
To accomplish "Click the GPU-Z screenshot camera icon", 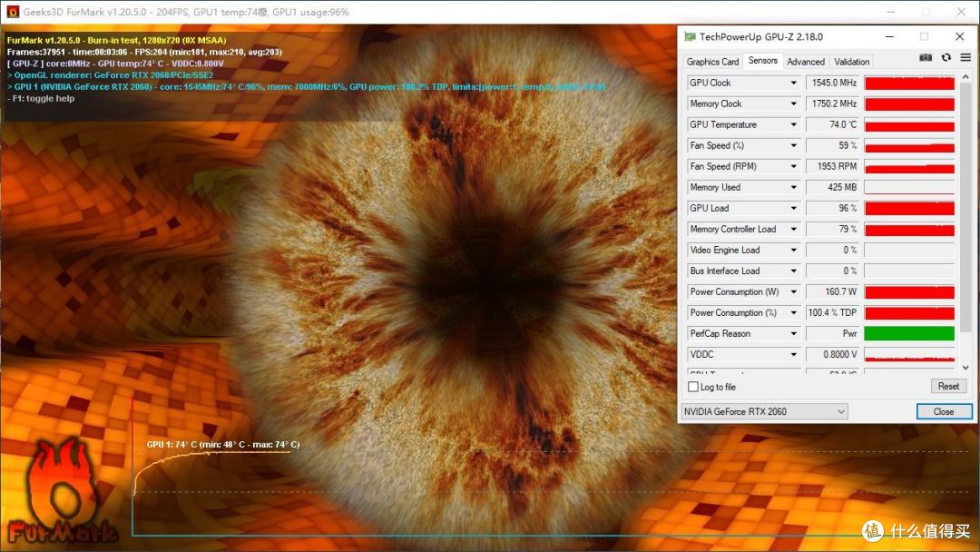I will 926,57.
